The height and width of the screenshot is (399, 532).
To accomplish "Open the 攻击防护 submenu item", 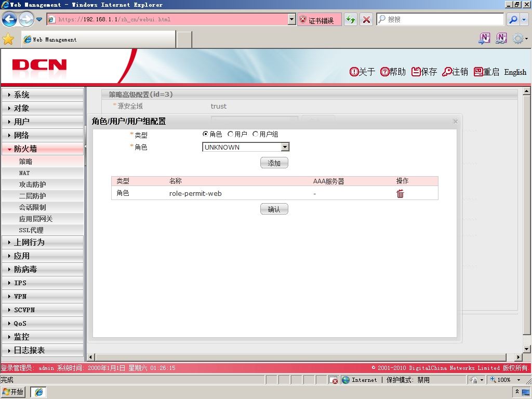I will [x=43, y=184].
